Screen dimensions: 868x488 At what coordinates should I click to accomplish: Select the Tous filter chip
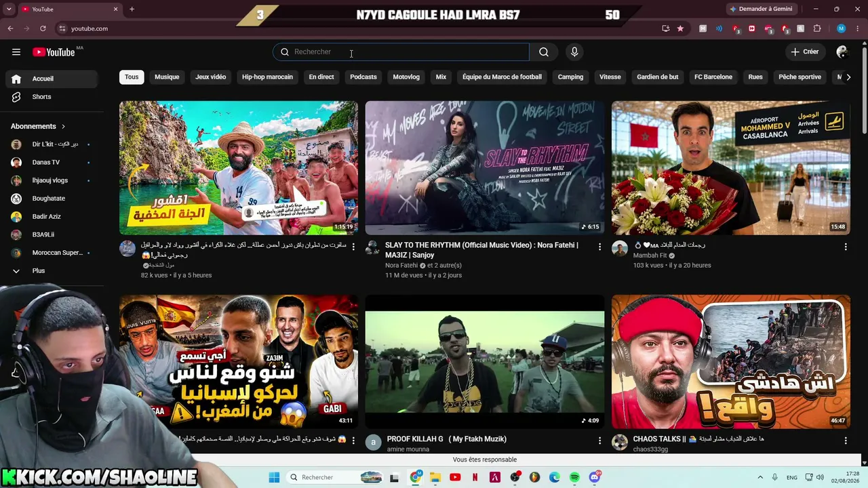(x=132, y=77)
